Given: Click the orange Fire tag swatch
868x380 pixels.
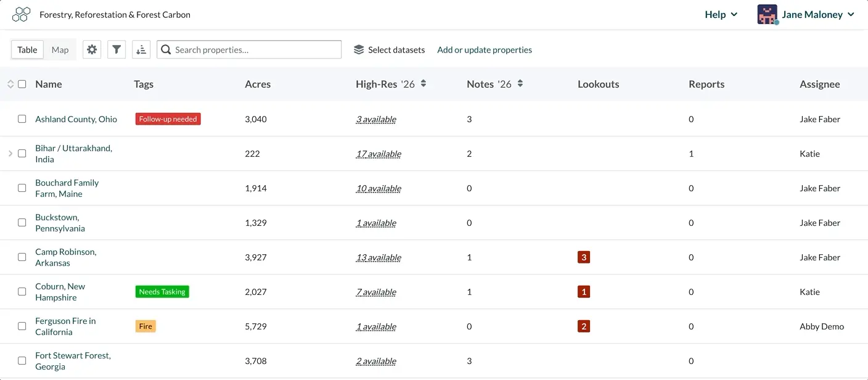Looking at the screenshot, I should [145, 326].
